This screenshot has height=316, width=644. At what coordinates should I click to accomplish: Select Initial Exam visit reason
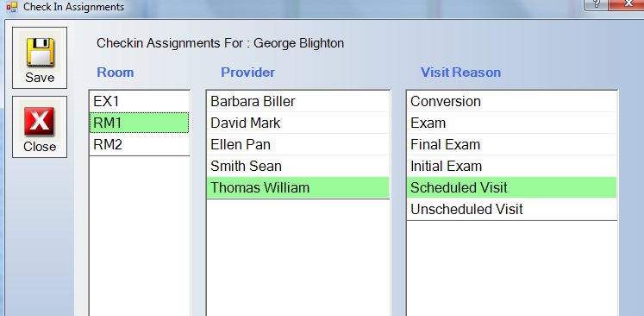click(512, 166)
